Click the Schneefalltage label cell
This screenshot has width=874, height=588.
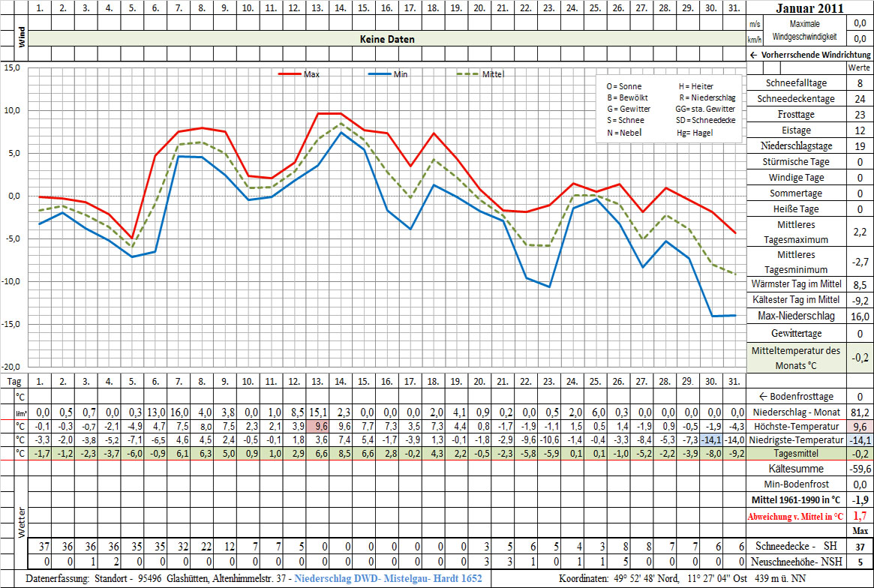pos(796,83)
